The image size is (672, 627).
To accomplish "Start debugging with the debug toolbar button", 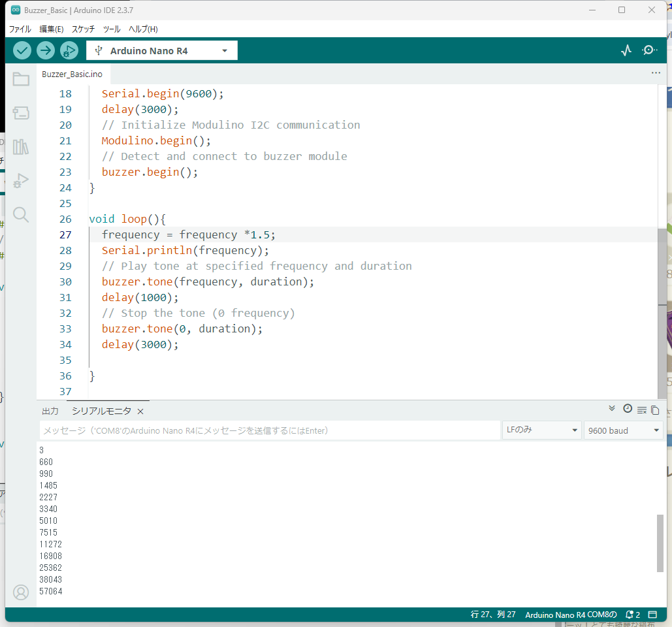I will pyautogui.click(x=69, y=50).
